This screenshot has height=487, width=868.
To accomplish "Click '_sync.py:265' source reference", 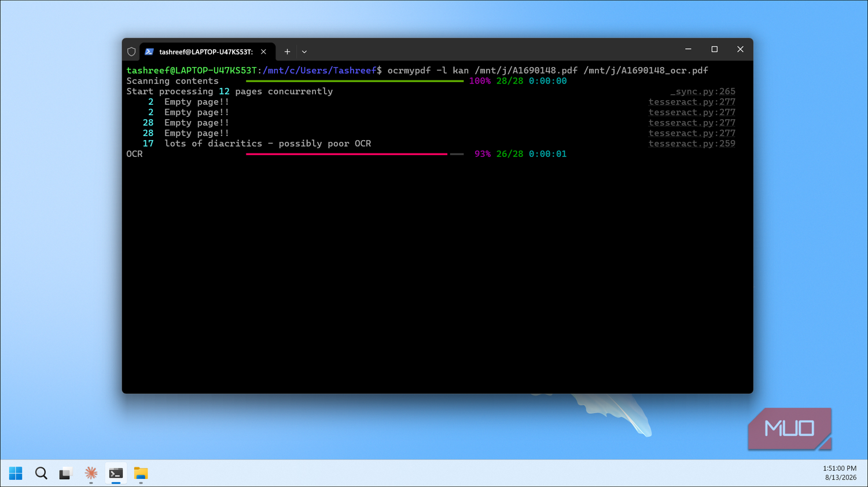I will coord(703,91).
